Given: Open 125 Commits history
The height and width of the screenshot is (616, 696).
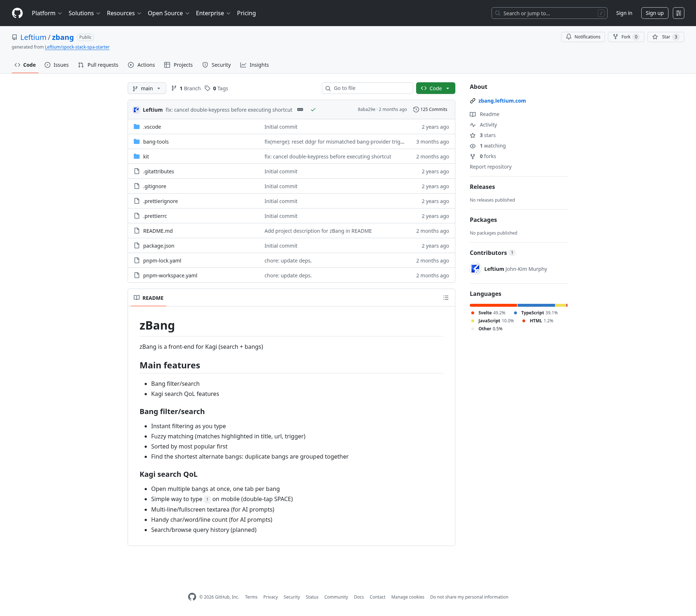Looking at the screenshot, I should [x=430, y=109].
